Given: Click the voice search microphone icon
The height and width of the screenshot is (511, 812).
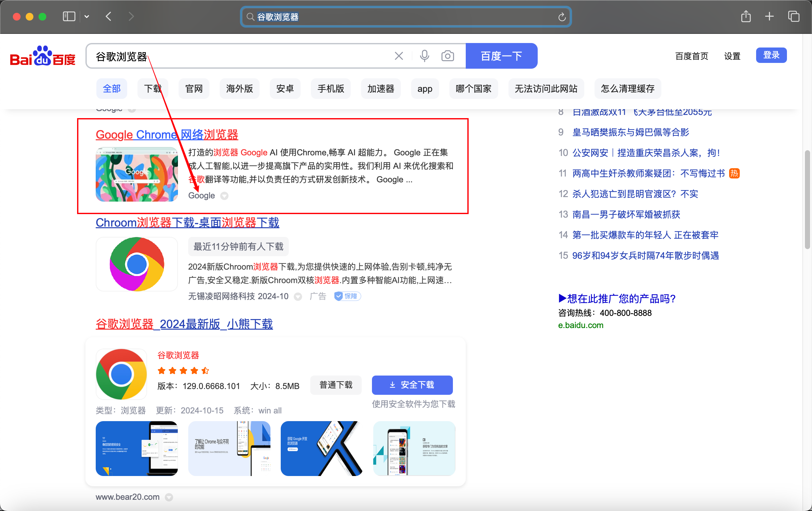Looking at the screenshot, I should (425, 56).
